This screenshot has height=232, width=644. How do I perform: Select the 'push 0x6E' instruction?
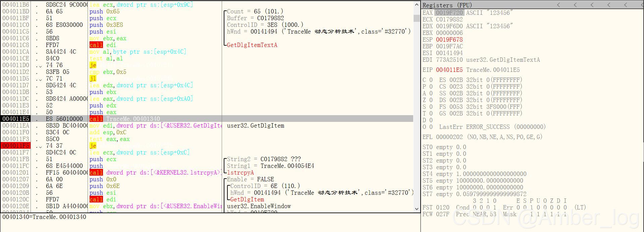click(x=105, y=186)
